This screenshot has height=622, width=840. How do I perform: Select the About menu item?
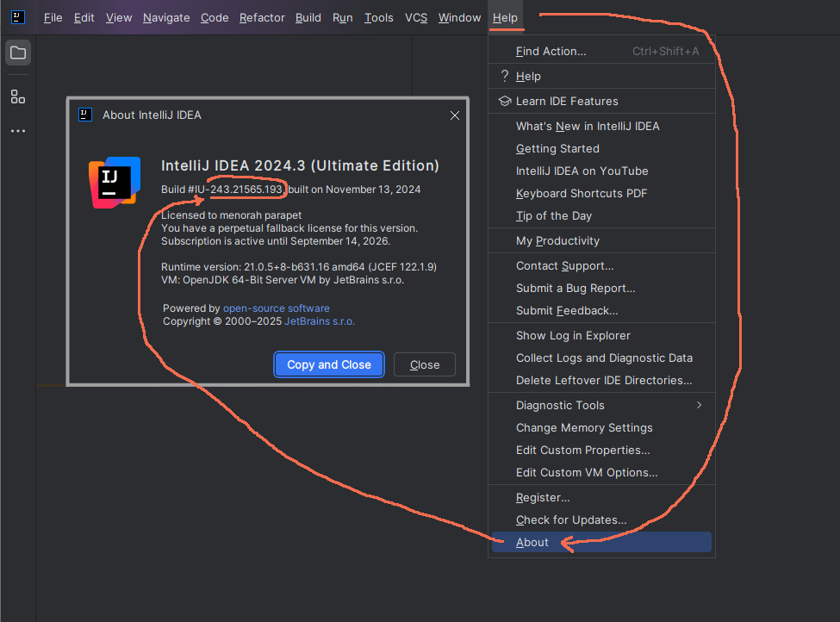[532, 542]
